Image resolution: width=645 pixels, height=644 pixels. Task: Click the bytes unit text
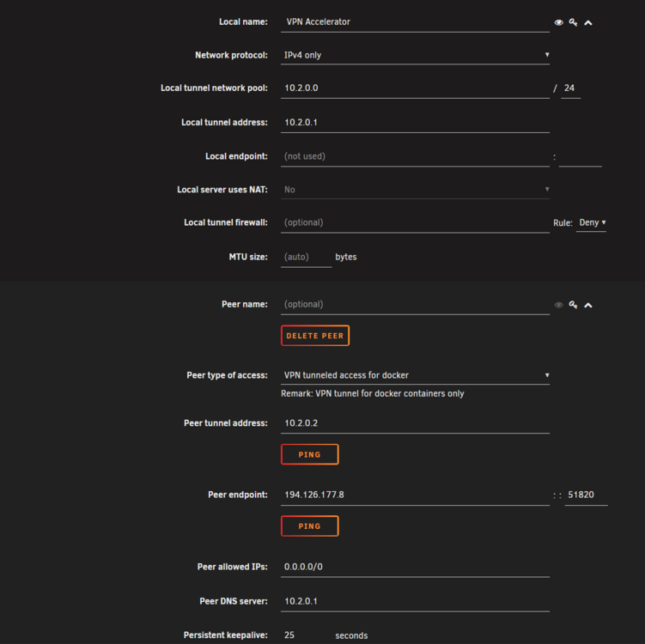346,258
